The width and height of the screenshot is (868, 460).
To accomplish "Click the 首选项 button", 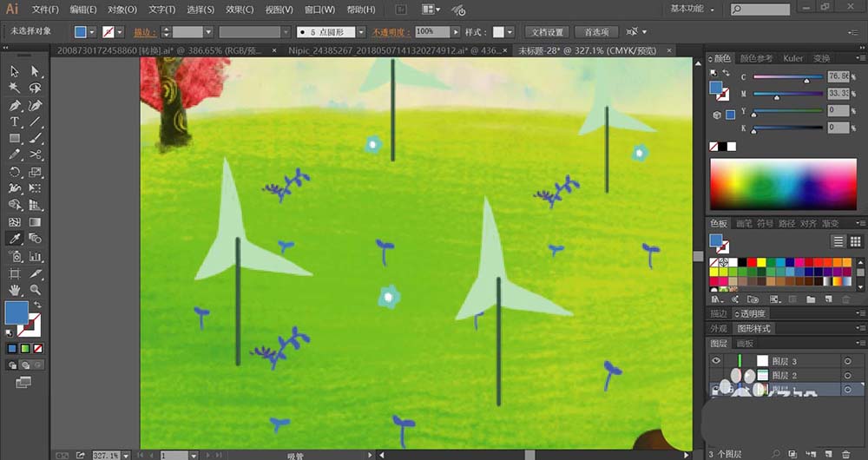I will point(596,32).
